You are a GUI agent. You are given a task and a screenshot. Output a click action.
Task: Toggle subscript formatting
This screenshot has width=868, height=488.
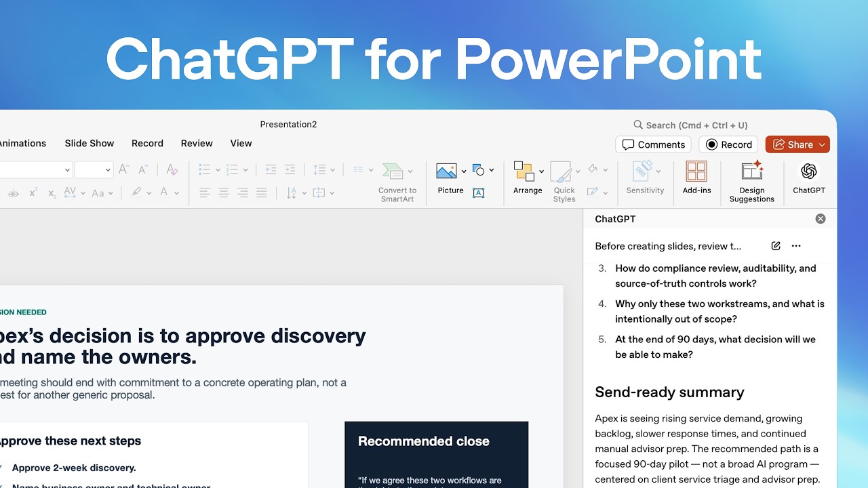(x=52, y=194)
